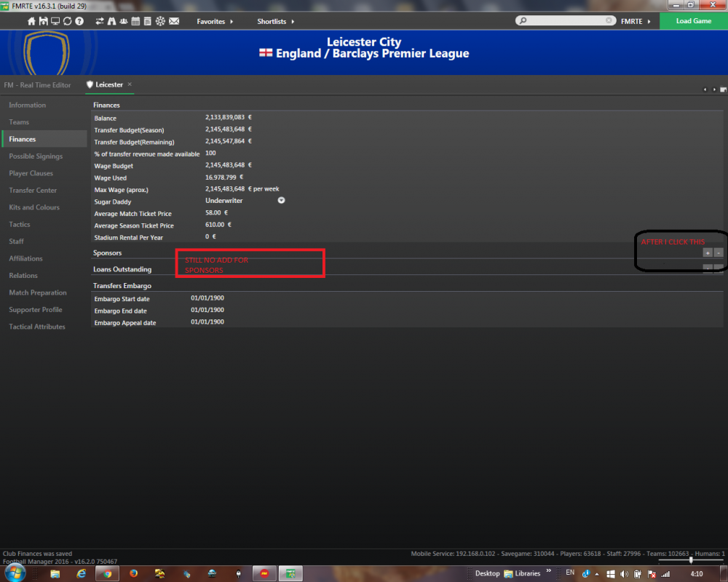
Task: Click the binoculars search icon
Action: point(111,21)
